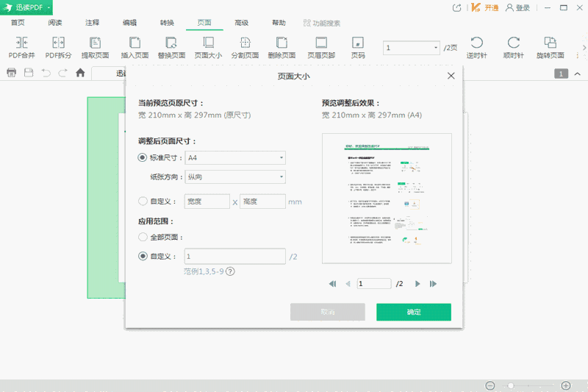Click the PDF合并 merge icon
588x392 pixels.
pos(21,43)
